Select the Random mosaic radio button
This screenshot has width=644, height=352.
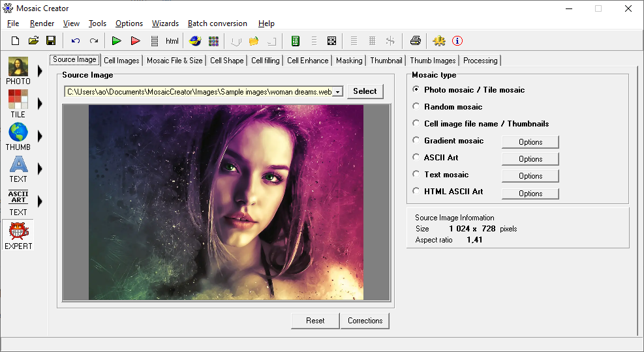pyautogui.click(x=416, y=106)
